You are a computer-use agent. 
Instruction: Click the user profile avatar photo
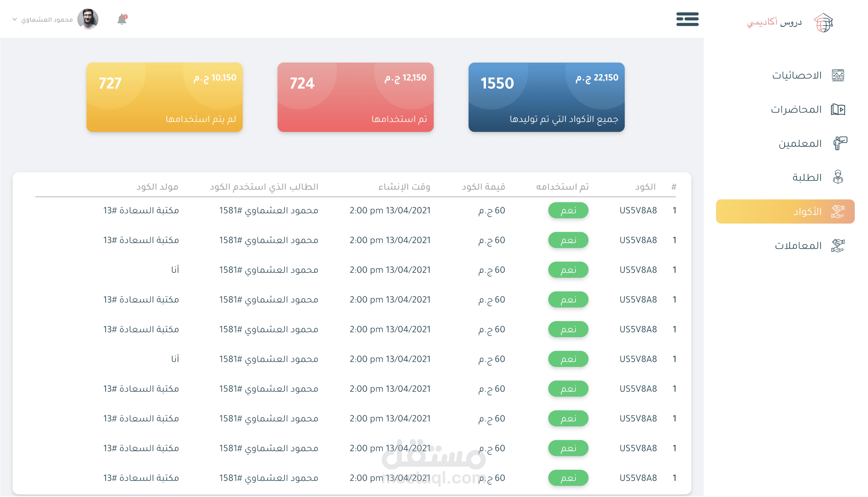tap(88, 19)
